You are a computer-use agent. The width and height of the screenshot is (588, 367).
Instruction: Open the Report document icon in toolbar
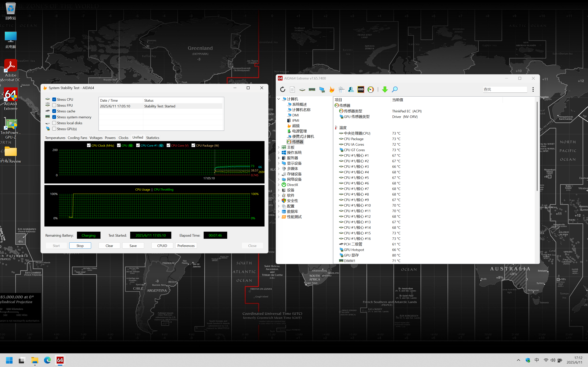pos(292,89)
